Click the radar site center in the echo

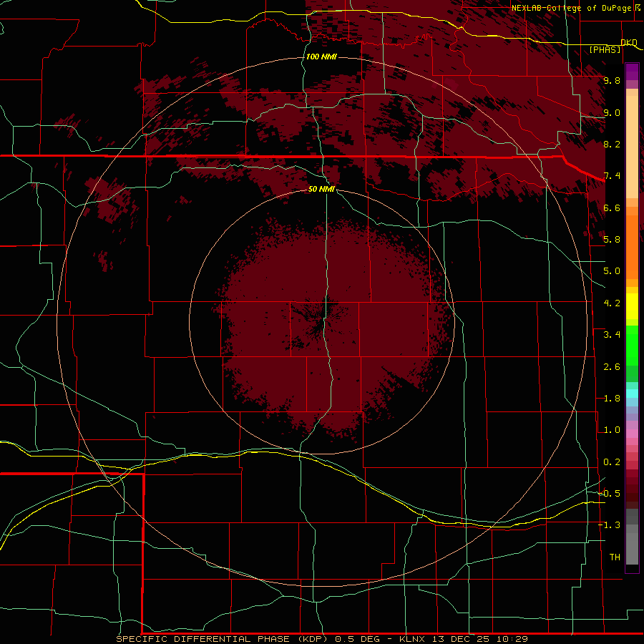[x=321, y=321]
